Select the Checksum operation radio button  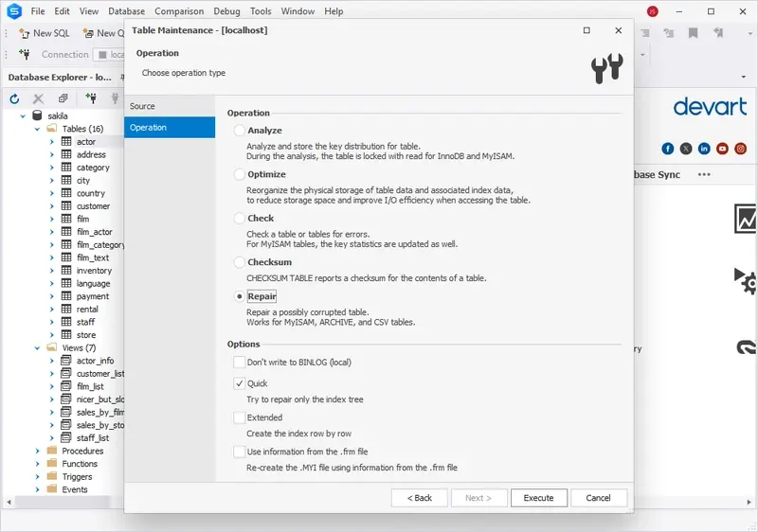click(240, 262)
